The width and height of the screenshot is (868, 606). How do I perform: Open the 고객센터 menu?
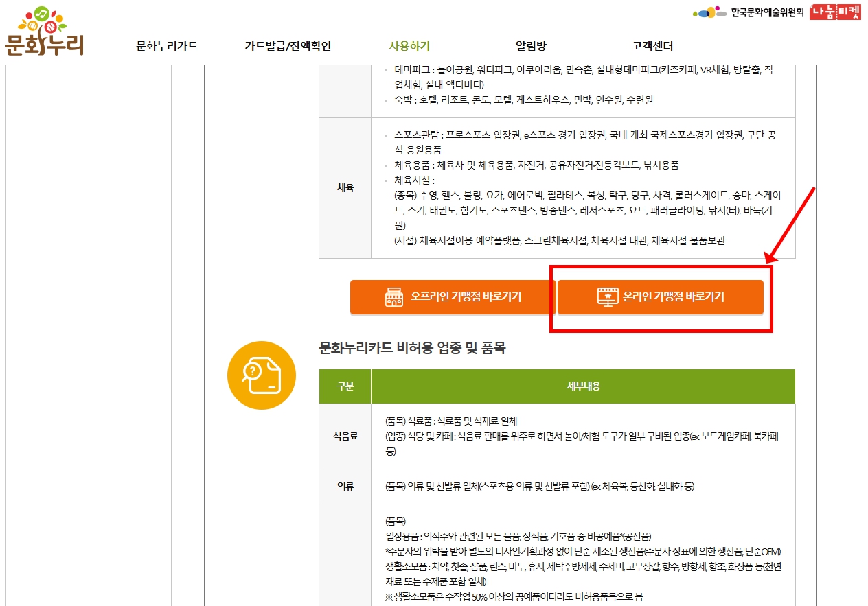(652, 47)
